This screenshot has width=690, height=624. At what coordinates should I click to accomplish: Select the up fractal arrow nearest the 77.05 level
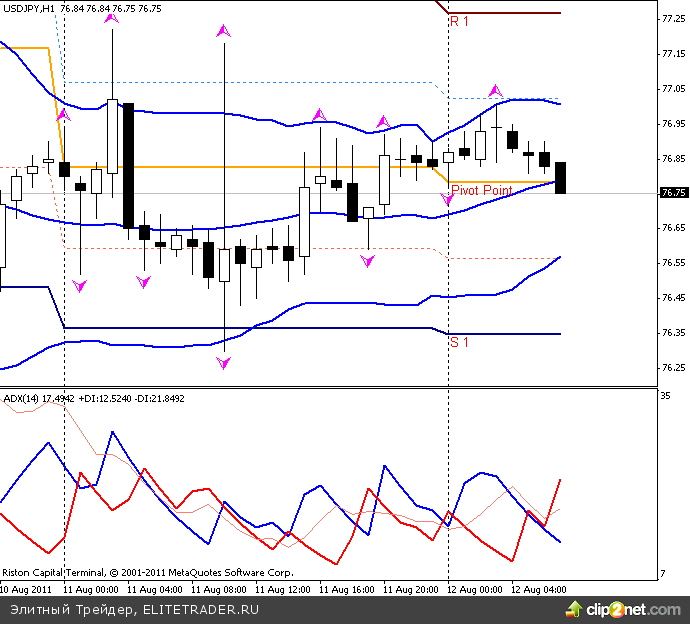tap(495, 92)
